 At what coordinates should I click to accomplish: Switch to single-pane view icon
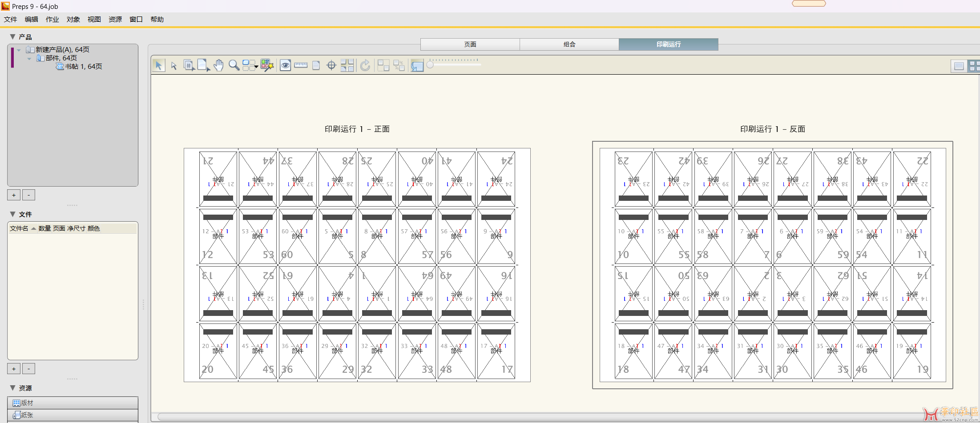959,66
